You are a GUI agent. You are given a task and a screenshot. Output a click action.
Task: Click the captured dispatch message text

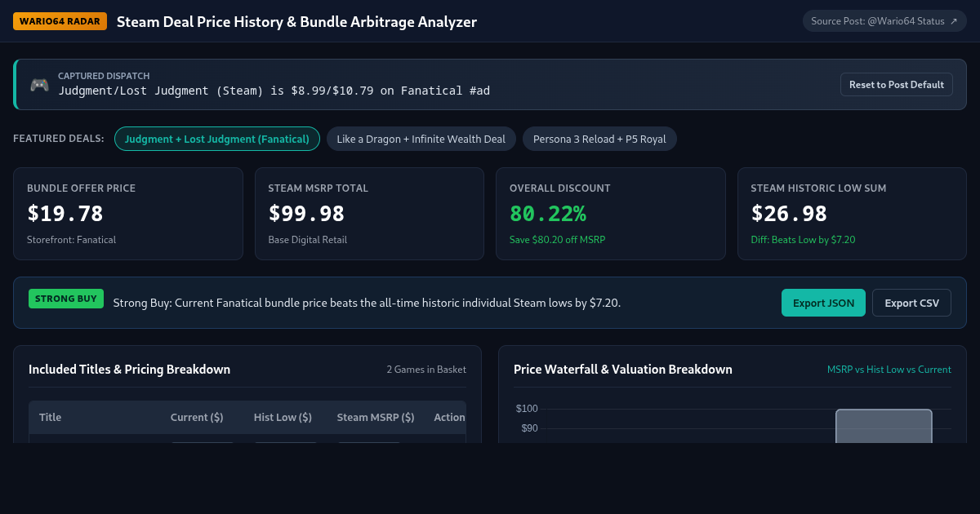[274, 91]
